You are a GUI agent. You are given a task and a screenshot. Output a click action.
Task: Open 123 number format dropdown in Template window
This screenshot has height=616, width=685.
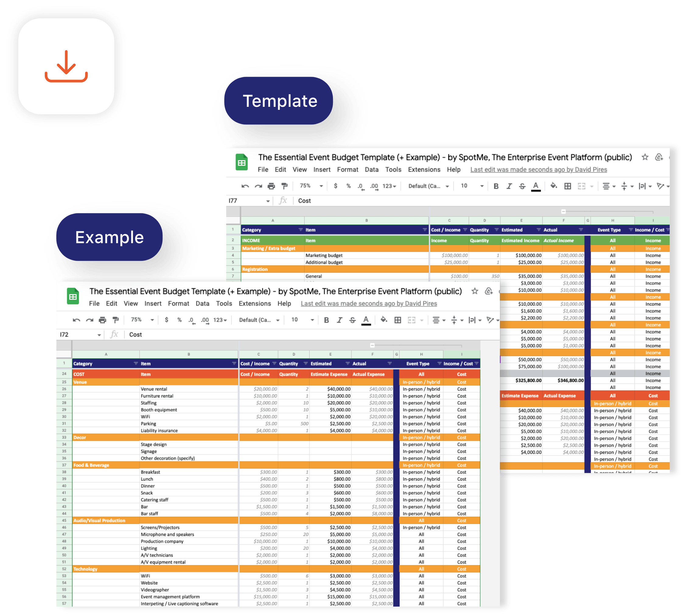[x=389, y=186]
